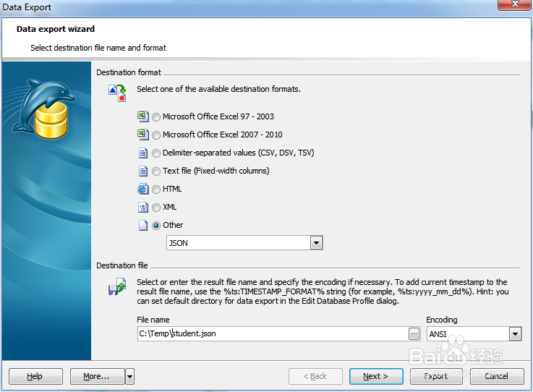Open the Encoding dropdown arrow

[x=515, y=334]
